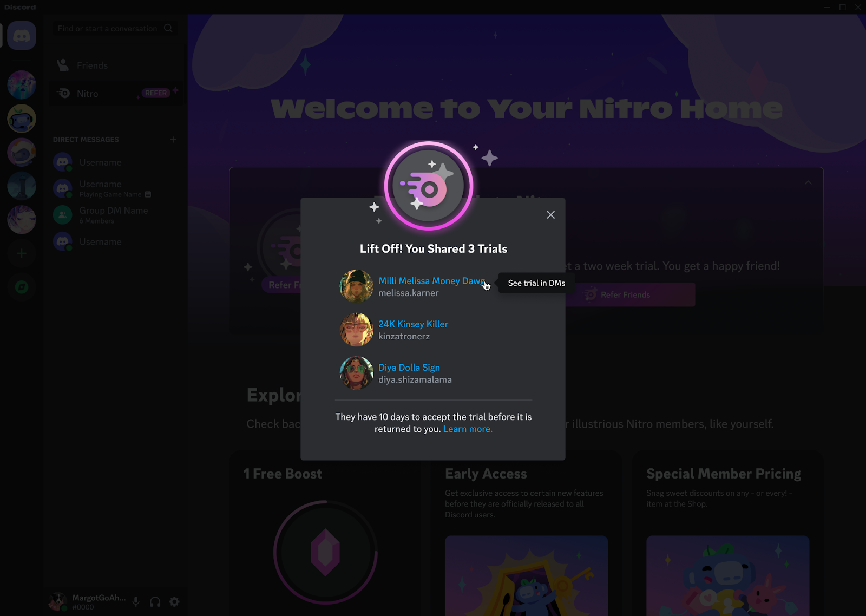Dismiss the shared trials dialog
Viewport: 866px width, 616px height.
click(550, 214)
